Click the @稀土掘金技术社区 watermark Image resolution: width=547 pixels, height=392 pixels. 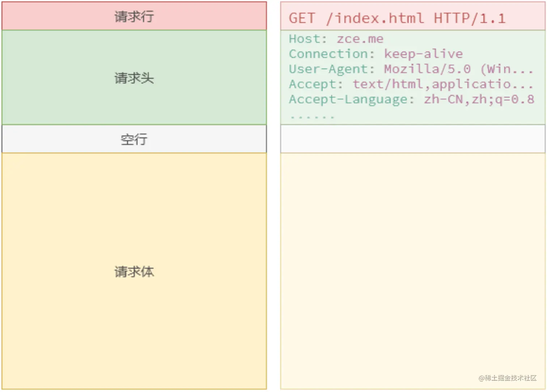[507, 378]
